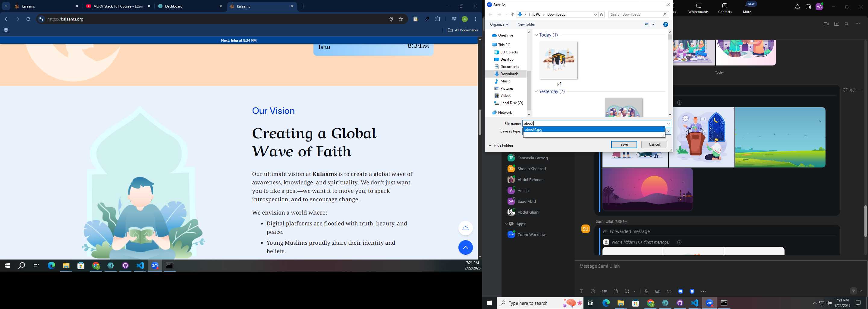
Task: Open the tab groups grid icon in bookmarks bar
Action: point(6,30)
